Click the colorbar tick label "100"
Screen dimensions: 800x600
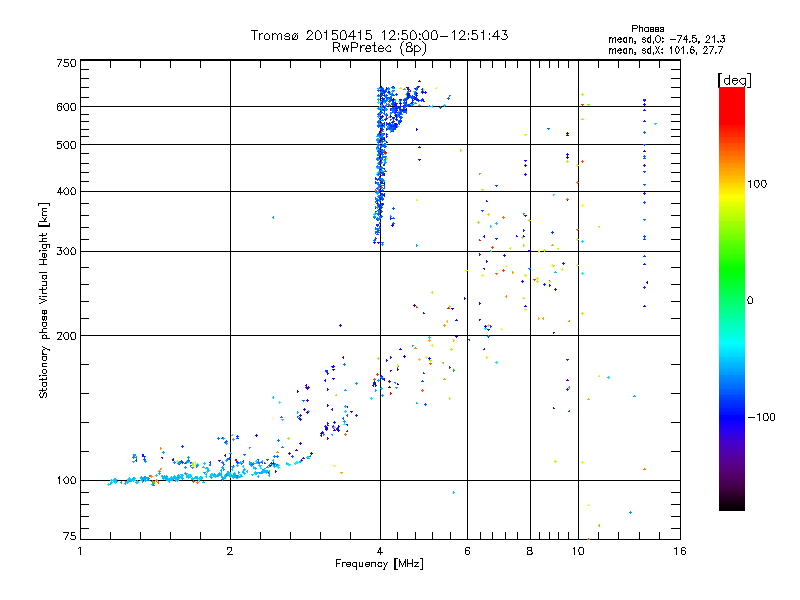click(x=757, y=184)
